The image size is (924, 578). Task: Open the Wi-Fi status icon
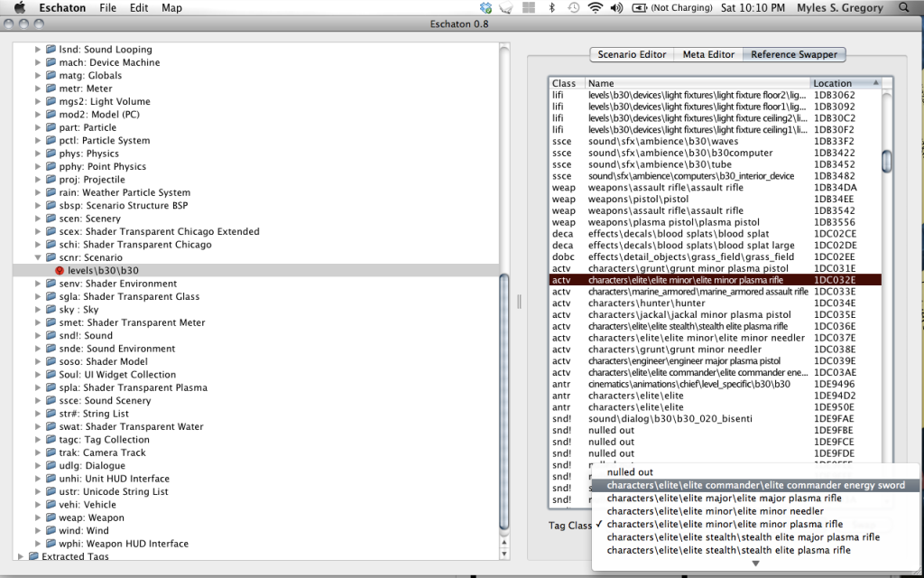(596, 7)
